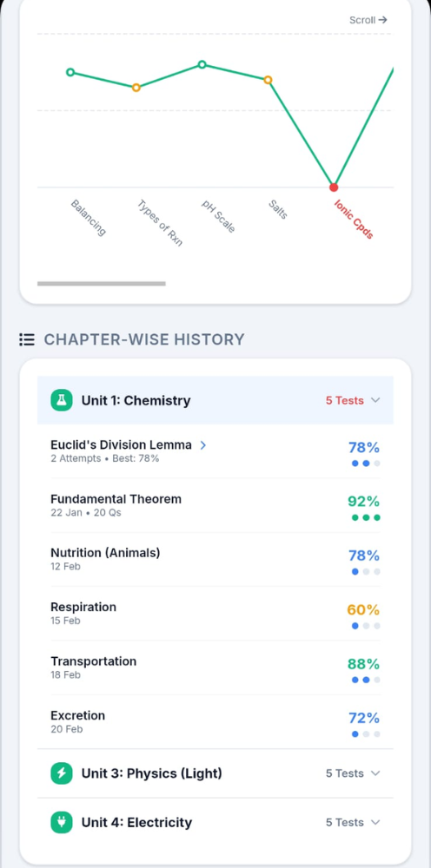This screenshot has height=868, width=431.
Task: Click the Electricity plug icon
Action: [62, 822]
